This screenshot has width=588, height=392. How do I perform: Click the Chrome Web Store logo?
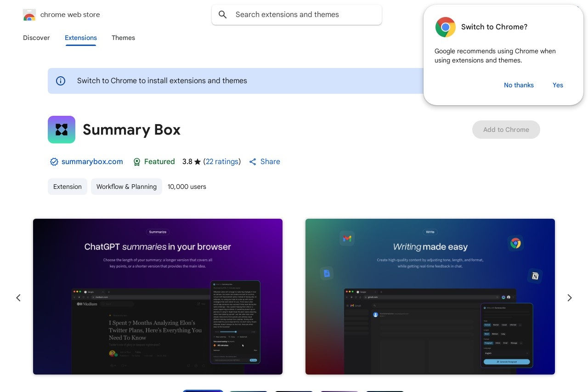point(29,15)
